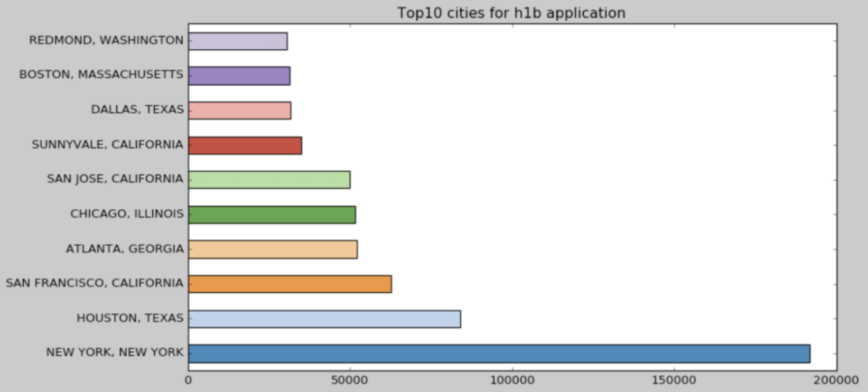
Task: Click the dark blue New York bar
Action: click(499, 353)
